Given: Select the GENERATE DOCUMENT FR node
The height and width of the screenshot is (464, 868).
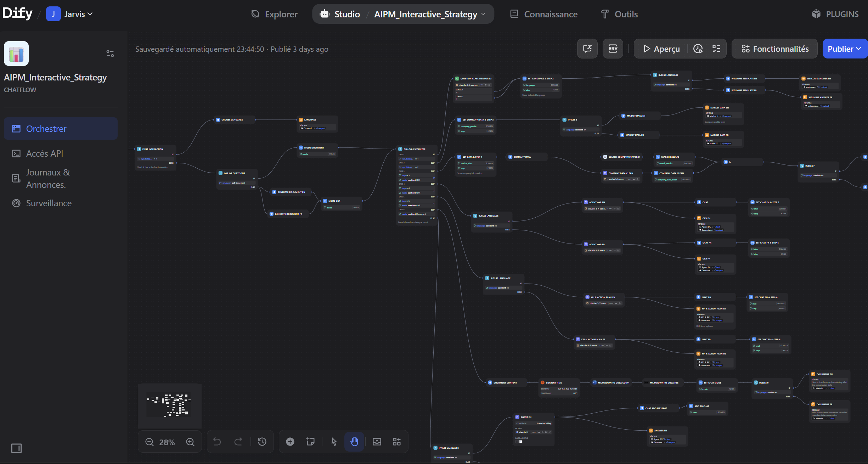Looking at the screenshot, I should click(x=288, y=214).
